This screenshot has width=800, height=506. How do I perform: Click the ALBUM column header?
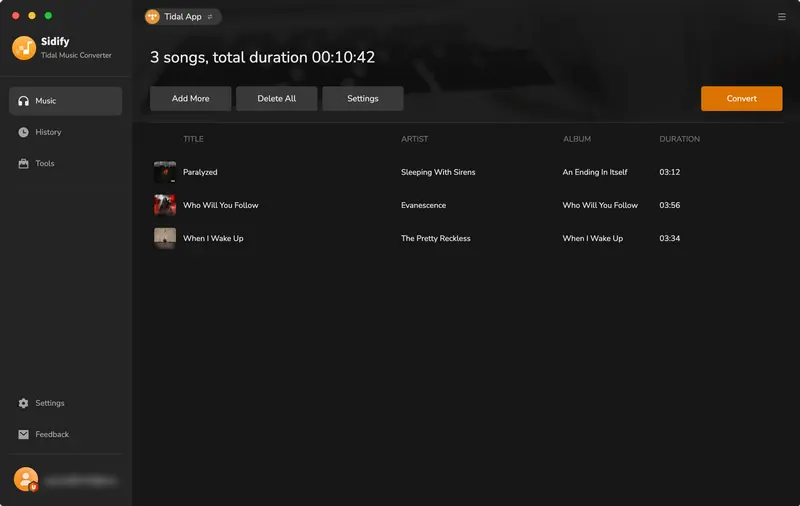pos(577,139)
